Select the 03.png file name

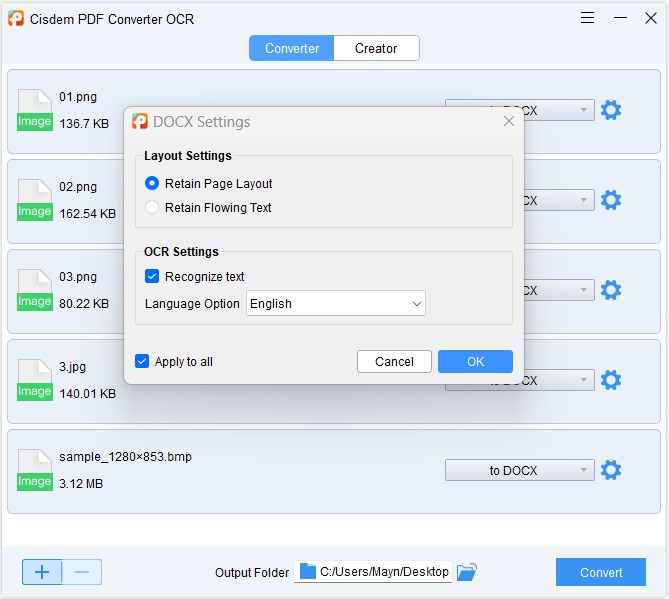pos(78,277)
